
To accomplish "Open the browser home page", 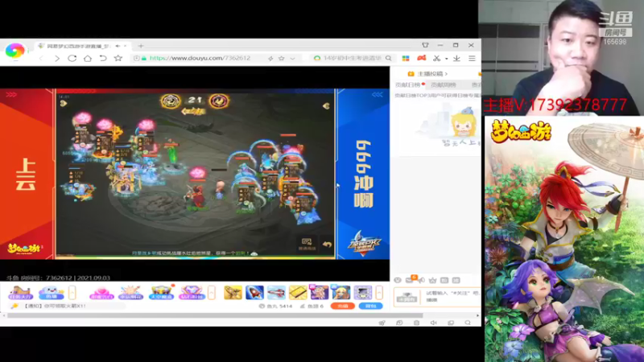I will click(88, 58).
